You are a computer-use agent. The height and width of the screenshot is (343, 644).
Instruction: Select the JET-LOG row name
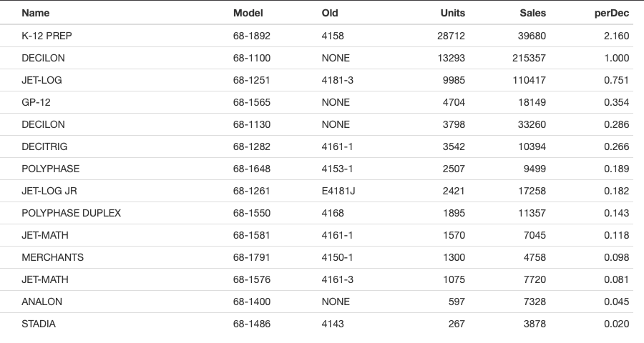click(42, 80)
